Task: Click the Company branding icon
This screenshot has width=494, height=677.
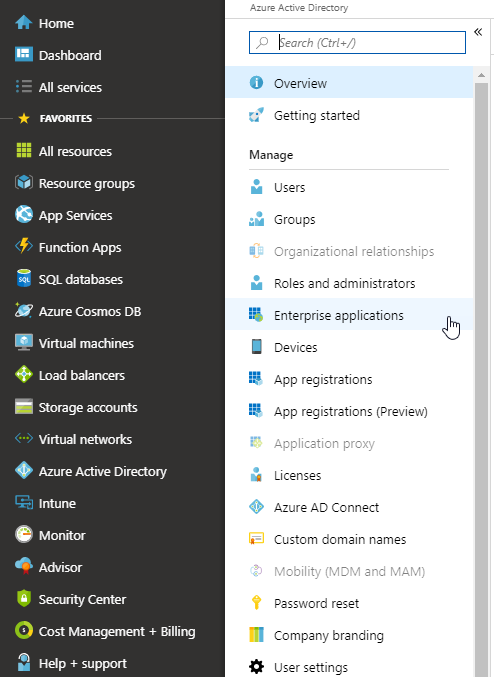Action: click(x=256, y=635)
